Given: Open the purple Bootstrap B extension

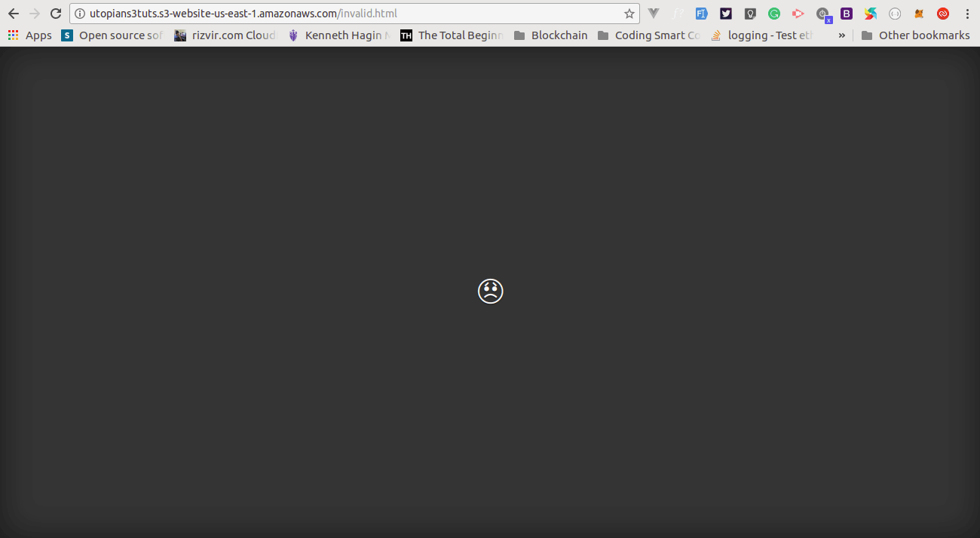Looking at the screenshot, I should [847, 14].
